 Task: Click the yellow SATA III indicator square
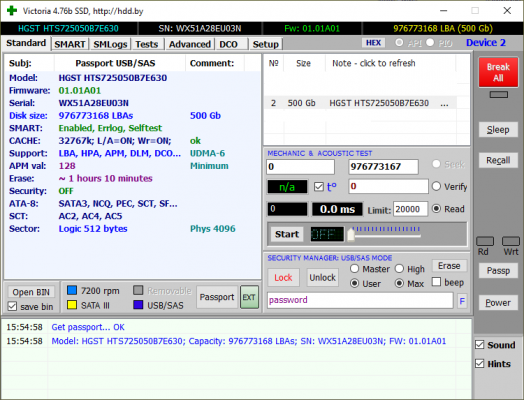(x=72, y=305)
